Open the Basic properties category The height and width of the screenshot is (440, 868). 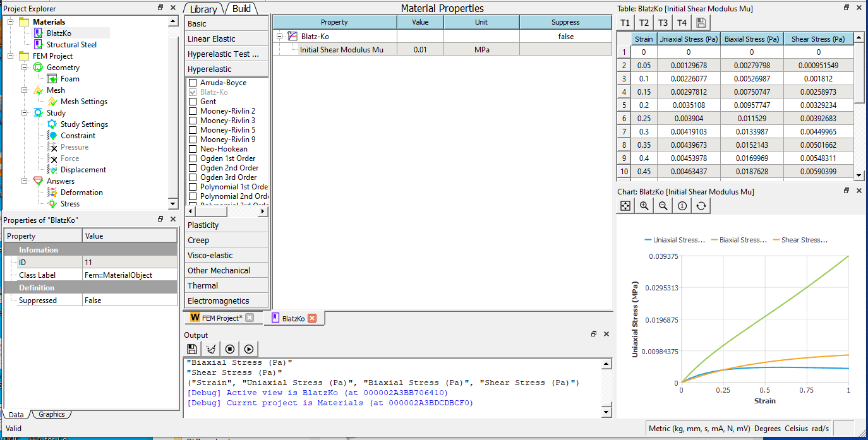(x=227, y=24)
